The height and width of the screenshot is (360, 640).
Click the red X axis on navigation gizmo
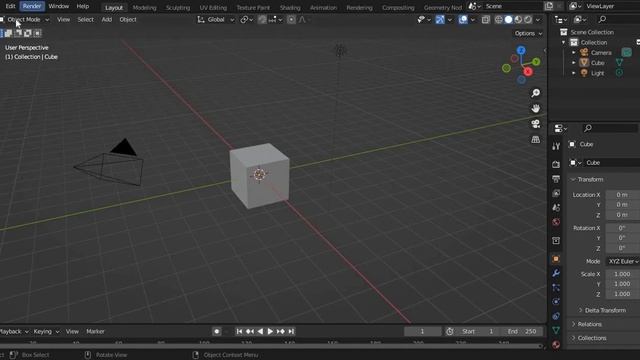528,72
